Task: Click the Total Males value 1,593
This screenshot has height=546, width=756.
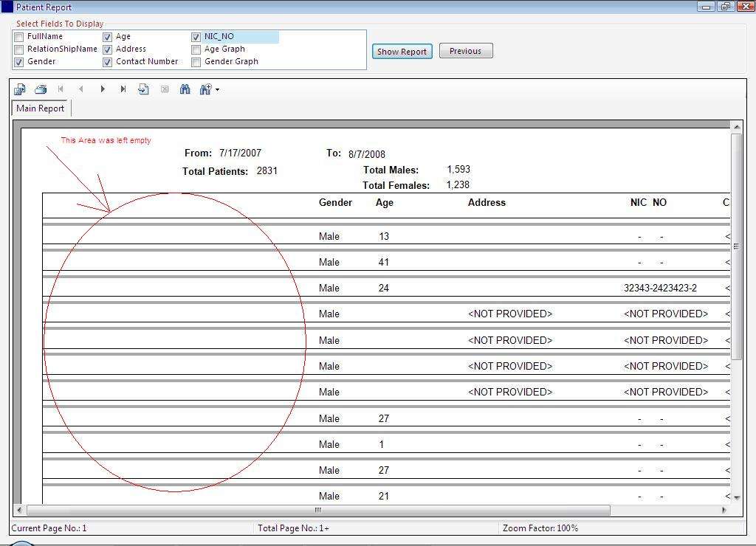Action: tap(458, 170)
